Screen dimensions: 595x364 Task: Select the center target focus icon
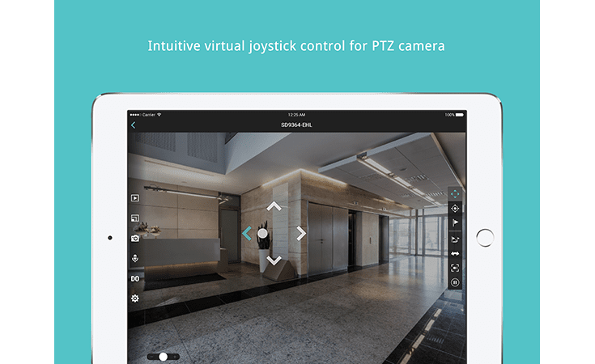click(455, 209)
